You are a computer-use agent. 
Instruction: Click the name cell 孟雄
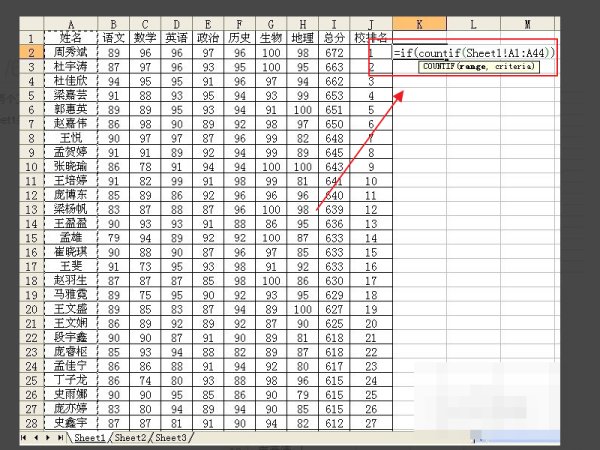(x=71, y=238)
